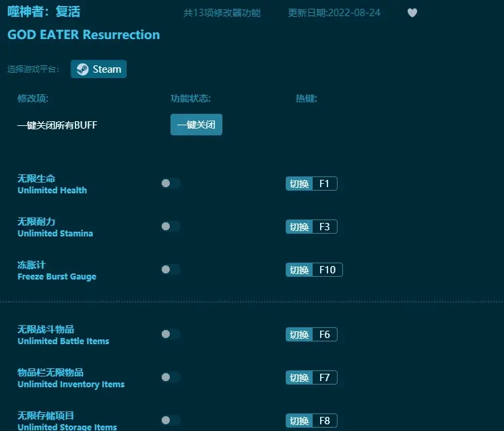Click 一键关闭所有BUFF label

(x=57, y=125)
